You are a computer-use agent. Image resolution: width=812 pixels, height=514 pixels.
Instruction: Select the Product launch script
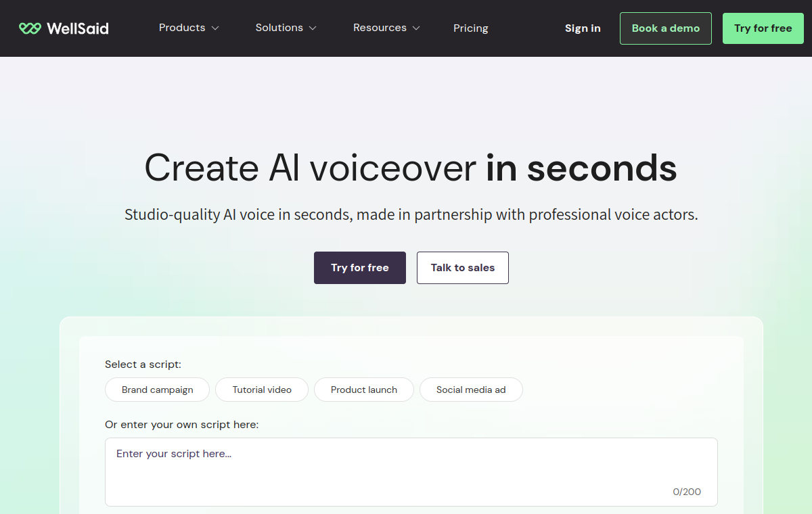pos(364,390)
